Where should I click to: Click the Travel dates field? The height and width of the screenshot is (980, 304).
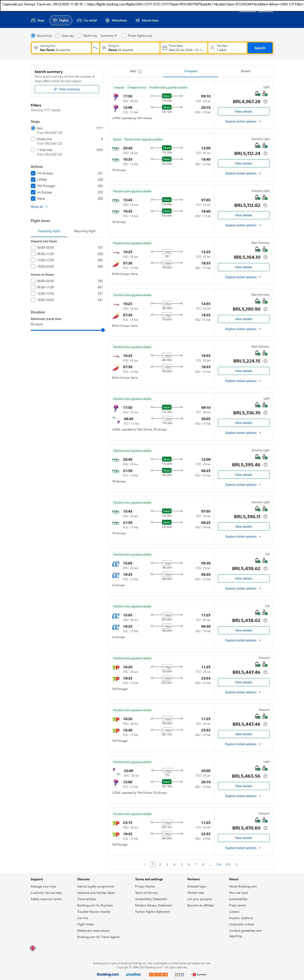coord(184,48)
